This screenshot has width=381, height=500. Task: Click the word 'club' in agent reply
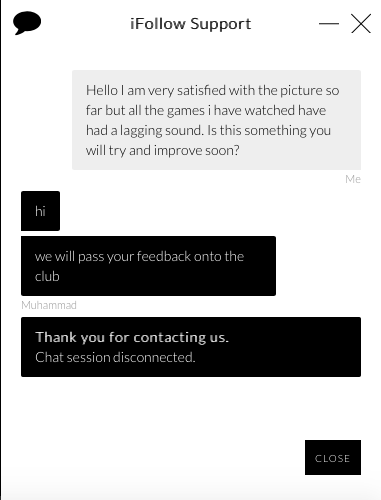(x=47, y=276)
